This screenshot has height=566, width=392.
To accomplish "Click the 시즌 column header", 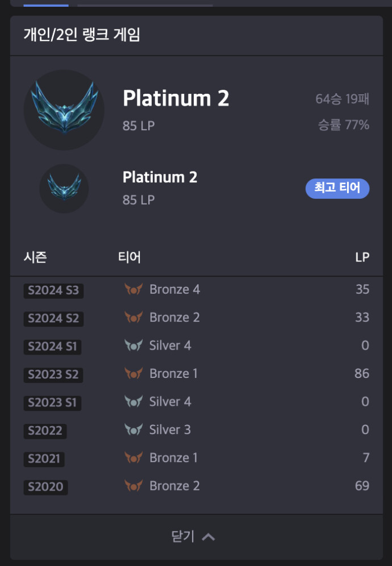I will tap(35, 257).
